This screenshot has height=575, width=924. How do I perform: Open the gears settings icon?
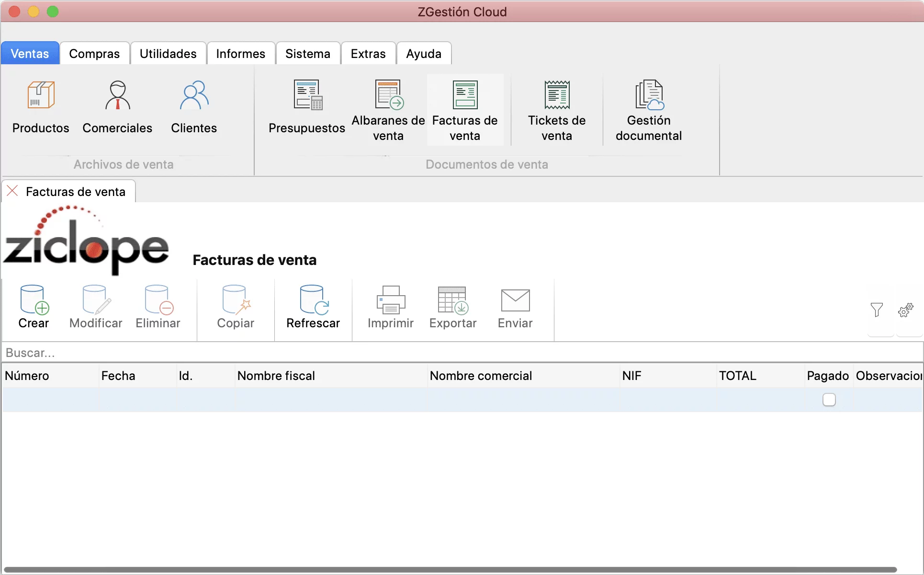(906, 310)
